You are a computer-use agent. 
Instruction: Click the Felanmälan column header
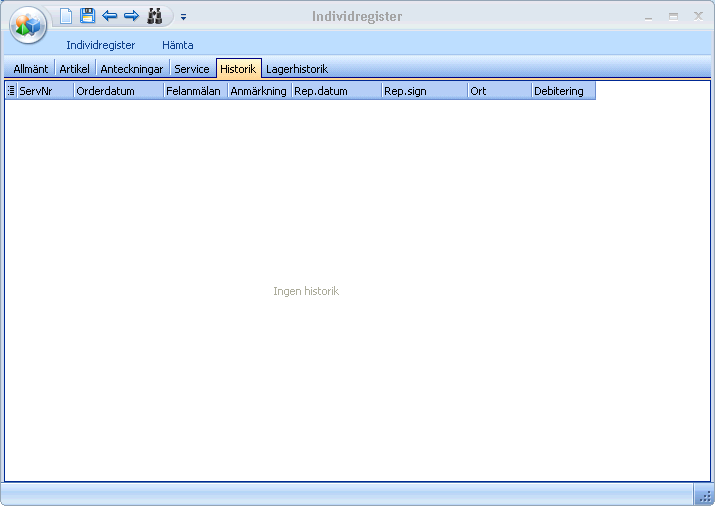[x=195, y=91]
